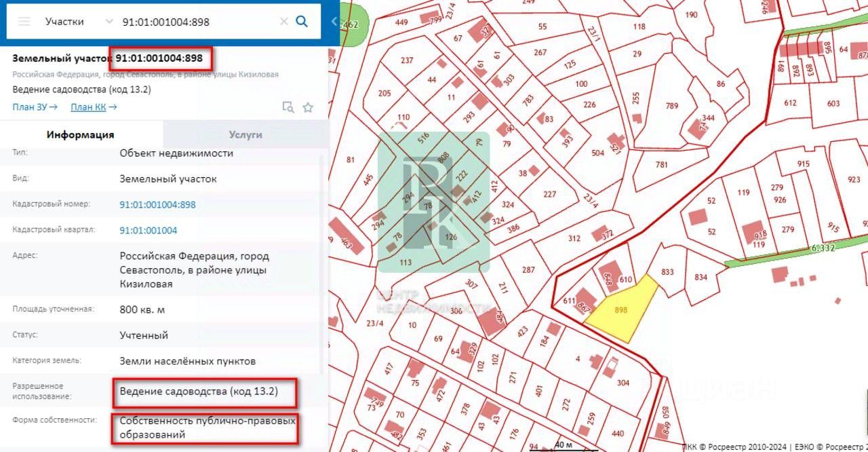Image resolution: width=868 pixels, height=452 pixels.
Task: Open the hamburger menu in search bar
Action: pos(24,21)
